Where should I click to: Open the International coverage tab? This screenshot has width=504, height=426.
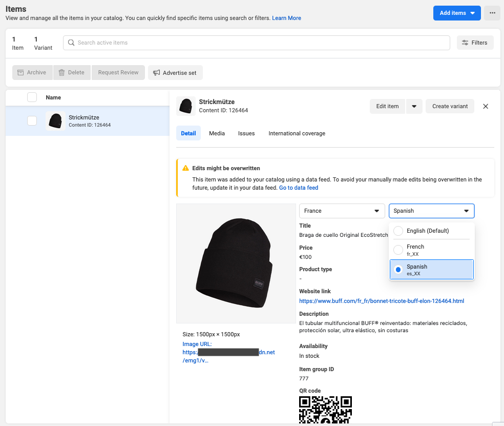tap(297, 133)
